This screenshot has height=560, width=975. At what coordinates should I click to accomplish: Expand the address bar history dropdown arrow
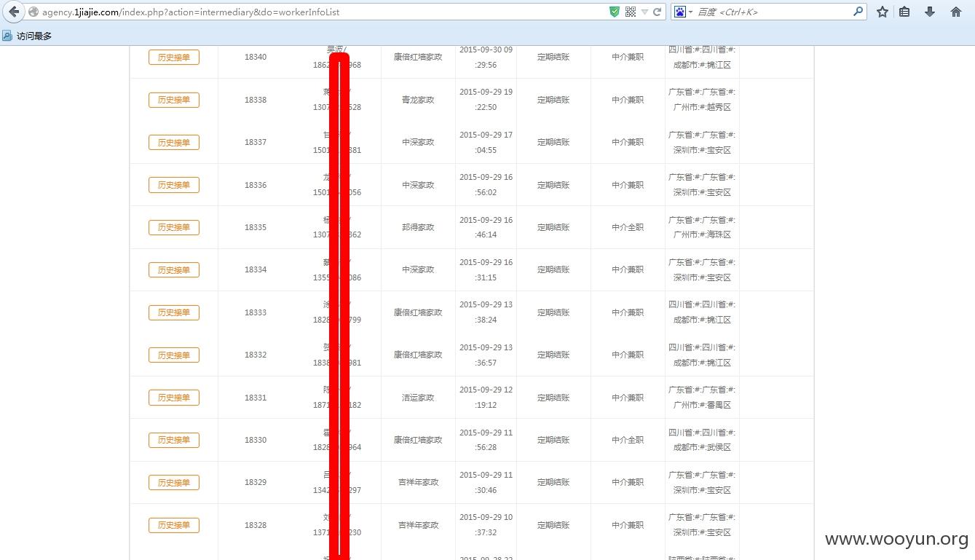pos(644,12)
